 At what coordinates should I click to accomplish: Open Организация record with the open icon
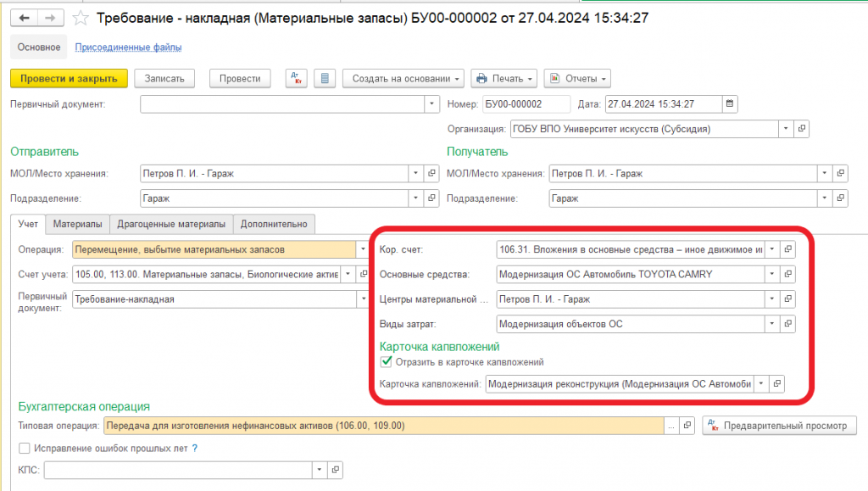802,129
